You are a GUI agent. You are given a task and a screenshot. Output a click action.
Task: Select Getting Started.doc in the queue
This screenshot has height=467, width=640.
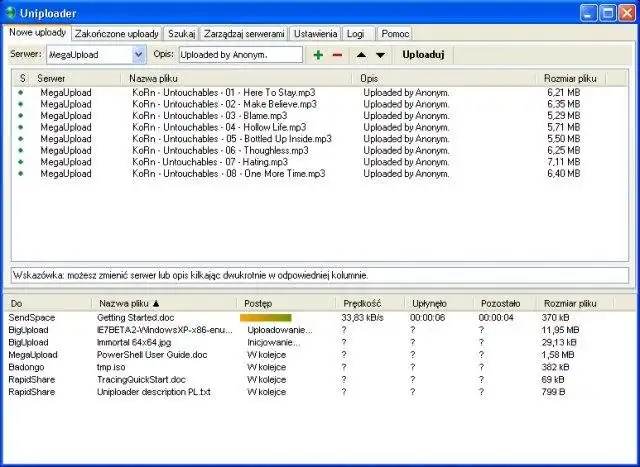click(136, 318)
